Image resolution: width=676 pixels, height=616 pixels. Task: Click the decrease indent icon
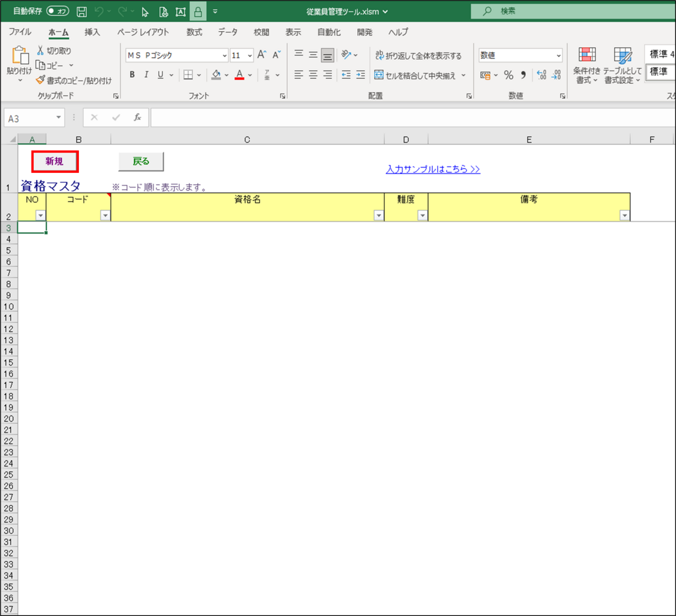[x=346, y=75]
